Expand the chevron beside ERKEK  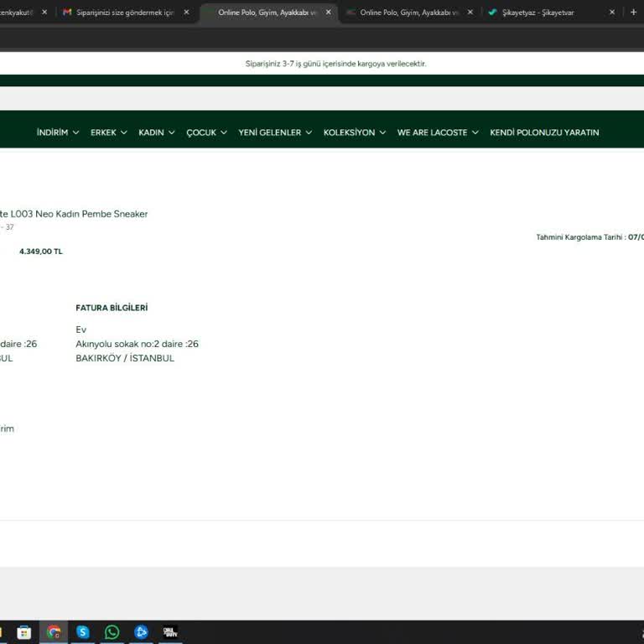point(123,132)
